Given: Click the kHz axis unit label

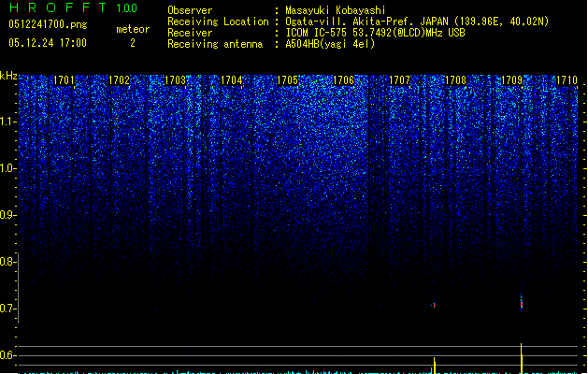Looking at the screenshot, I should coord(8,76).
